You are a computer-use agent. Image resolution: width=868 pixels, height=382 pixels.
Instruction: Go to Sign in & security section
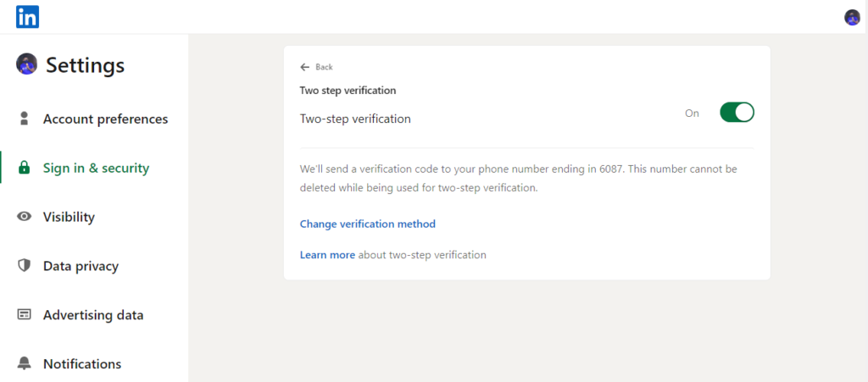pyautogui.click(x=97, y=168)
